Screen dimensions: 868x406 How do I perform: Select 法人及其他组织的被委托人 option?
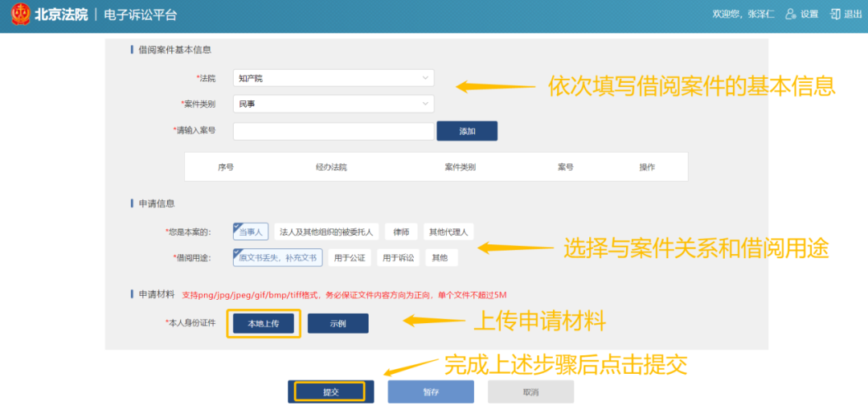[x=326, y=232]
